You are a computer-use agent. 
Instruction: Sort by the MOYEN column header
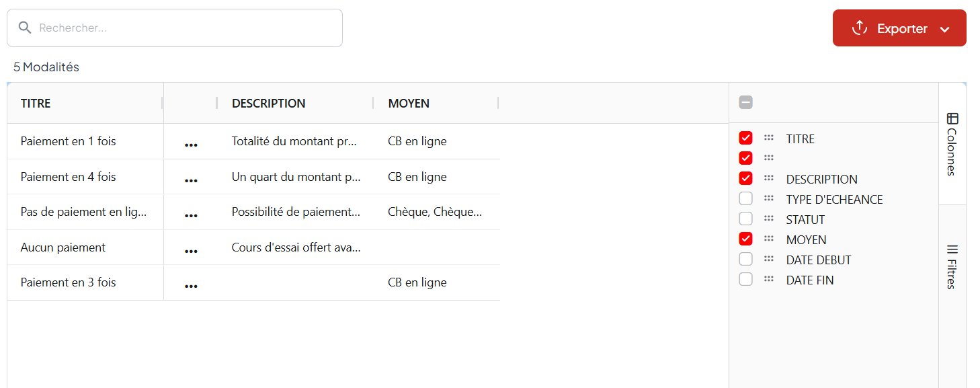click(x=409, y=103)
